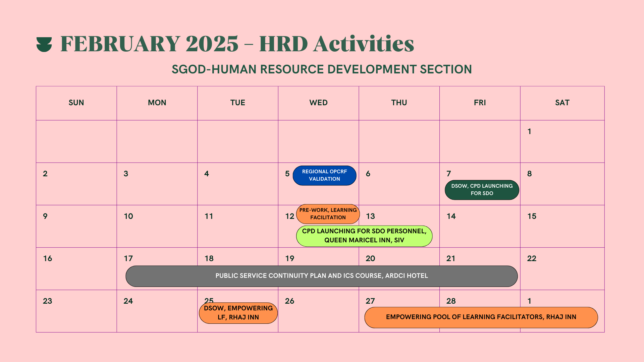Screen dimensions: 644x362
Task: Select the date cell for February 23
Action: tap(76, 310)
